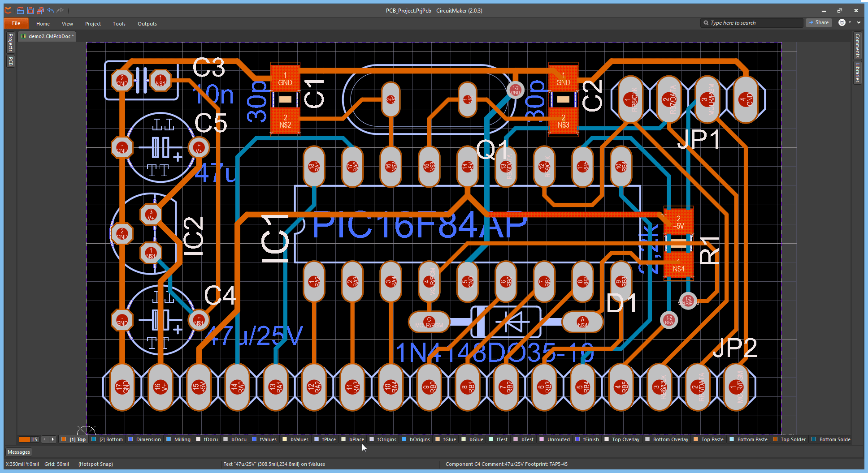Redo the last undone action
Screen dimensions: 868x473
click(x=61, y=10)
